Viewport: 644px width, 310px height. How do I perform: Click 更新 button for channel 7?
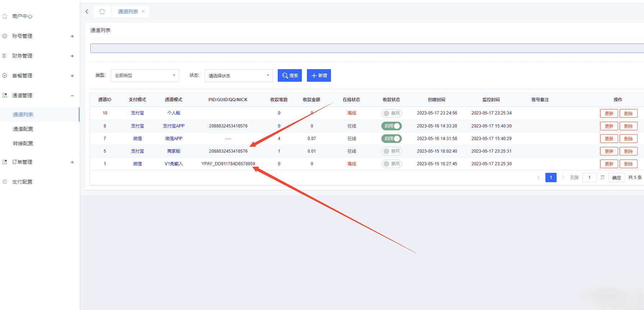609,139
